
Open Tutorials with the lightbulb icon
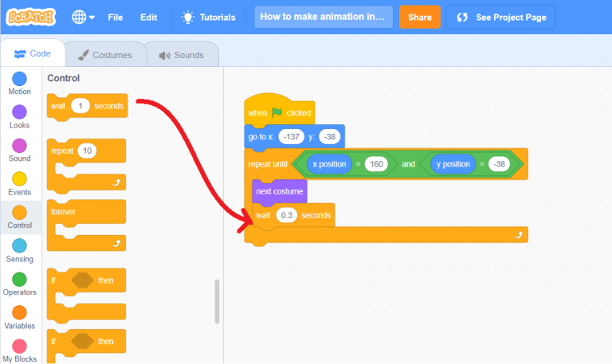(208, 17)
